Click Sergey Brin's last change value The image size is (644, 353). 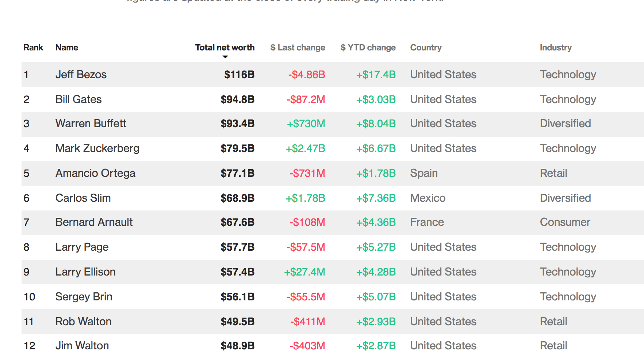click(x=306, y=297)
